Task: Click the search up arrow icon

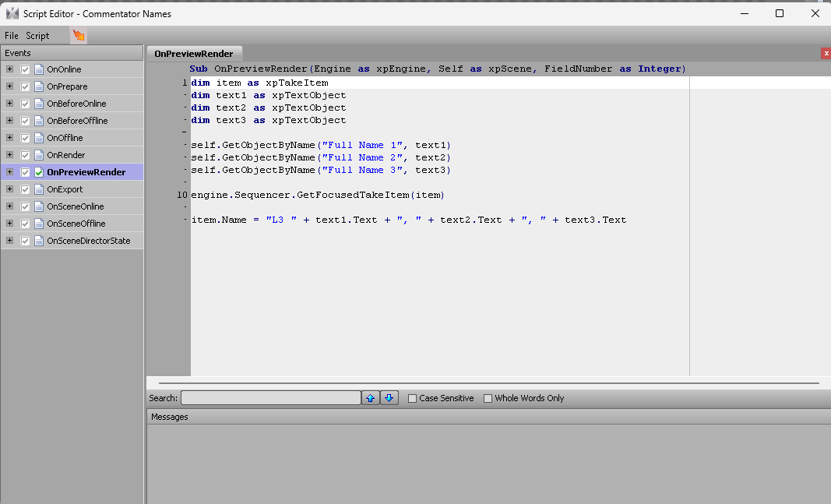Action: tap(371, 398)
